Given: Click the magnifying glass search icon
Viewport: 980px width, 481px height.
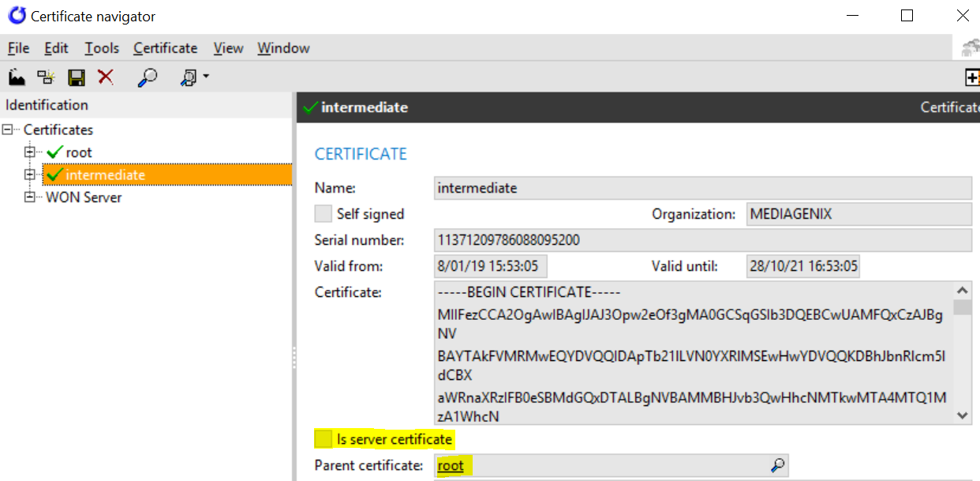Looking at the screenshot, I should point(146,77).
